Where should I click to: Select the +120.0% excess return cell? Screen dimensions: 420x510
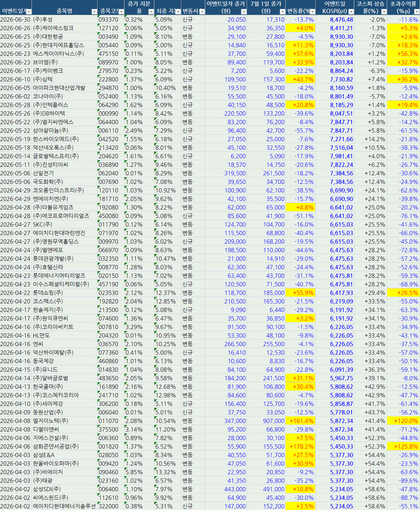pyautogui.click(x=403, y=420)
